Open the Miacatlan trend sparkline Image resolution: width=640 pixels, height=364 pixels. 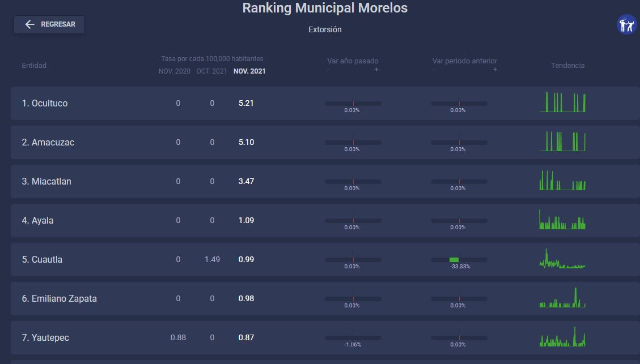(x=562, y=181)
